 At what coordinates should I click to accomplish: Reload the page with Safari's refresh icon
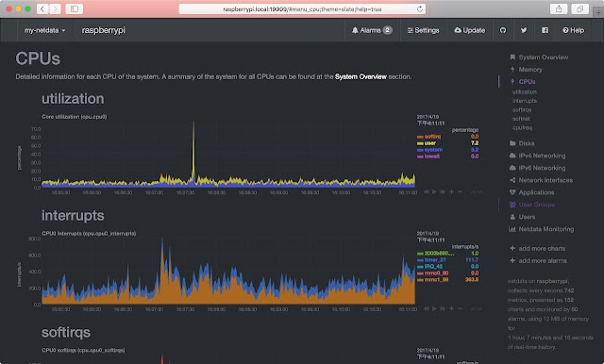[420, 8]
